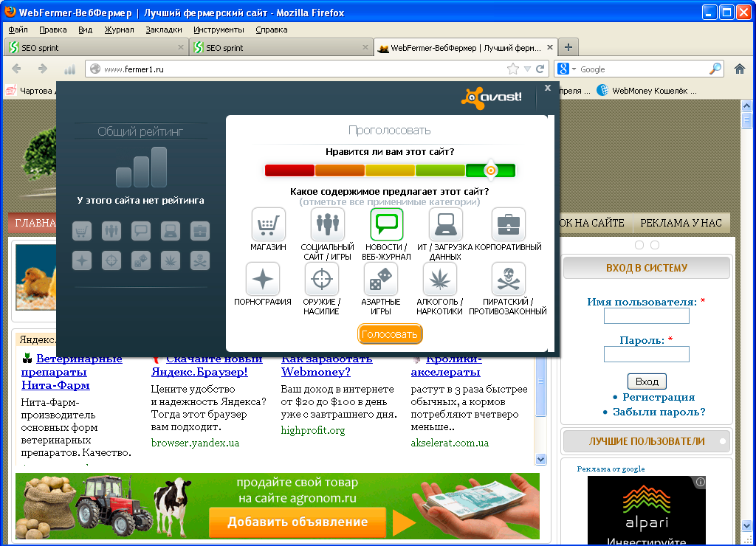Click the dice icon under Общий рейтинг
Viewport: 756px width, 546px height.
click(x=141, y=260)
